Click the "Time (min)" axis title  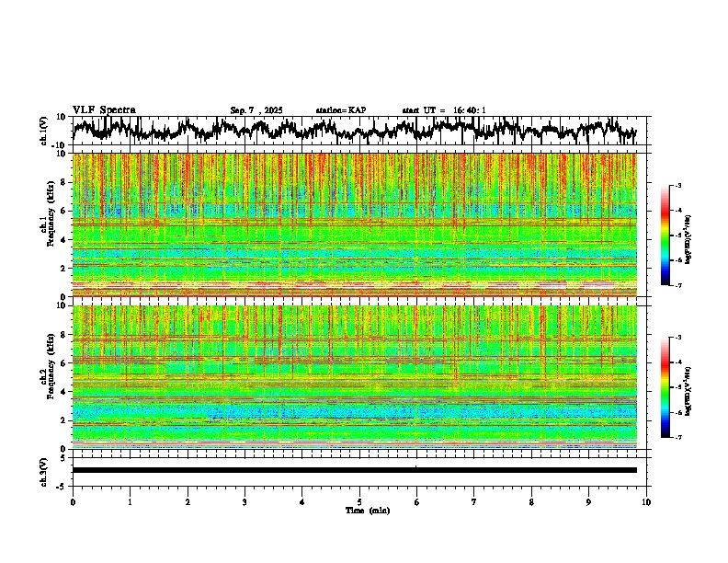(x=368, y=511)
